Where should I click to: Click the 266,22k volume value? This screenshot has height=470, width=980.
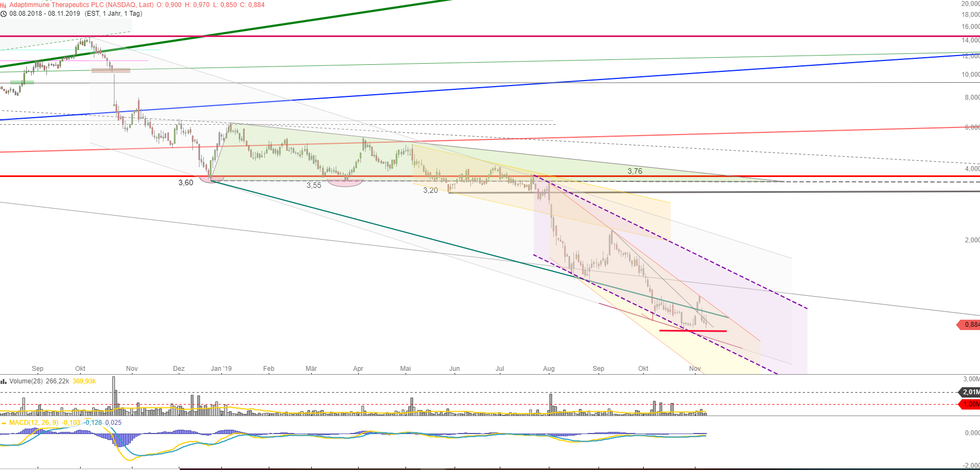tap(58, 381)
